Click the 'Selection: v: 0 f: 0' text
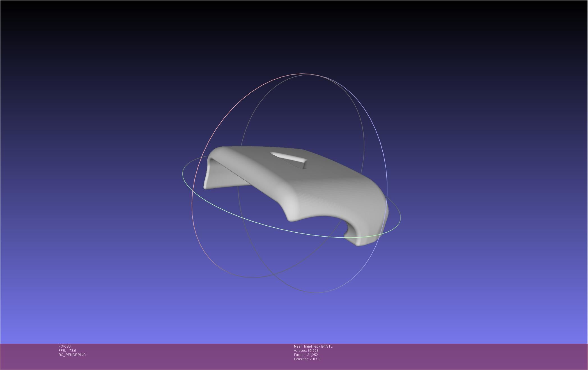This screenshot has width=588, height=370. coord(307,359)
